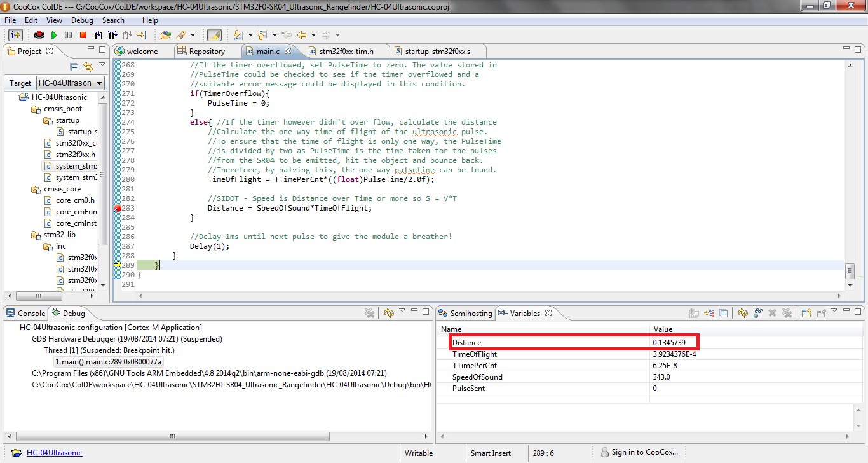
Task: Open the Target HC-04Ultrasonic dropdown
Action: click(70, 83)
